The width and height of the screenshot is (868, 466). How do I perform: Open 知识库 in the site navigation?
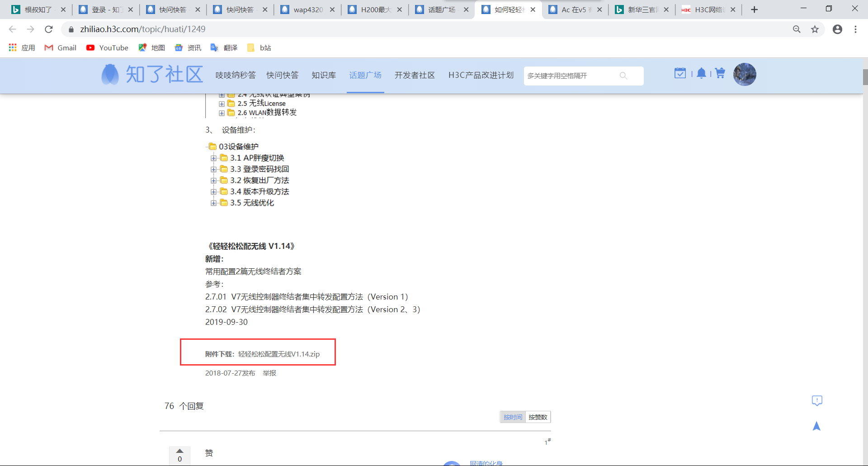click(324, 75)
